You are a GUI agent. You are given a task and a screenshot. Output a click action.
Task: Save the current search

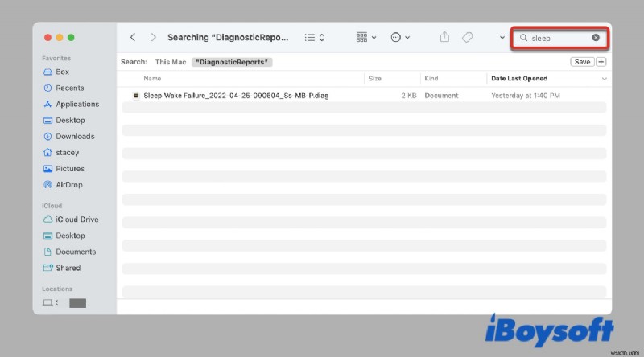[x=582, y=62]
